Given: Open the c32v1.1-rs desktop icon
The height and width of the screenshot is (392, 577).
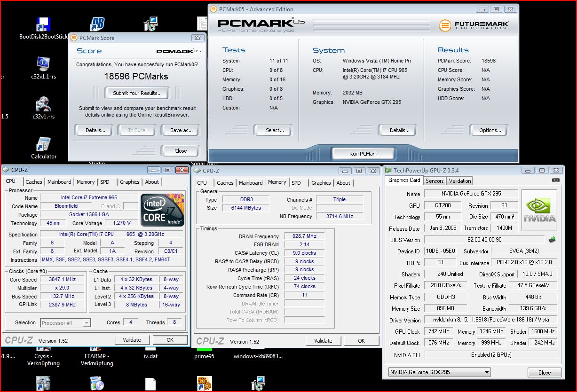Looking at the screenshot, I should 44,68.
